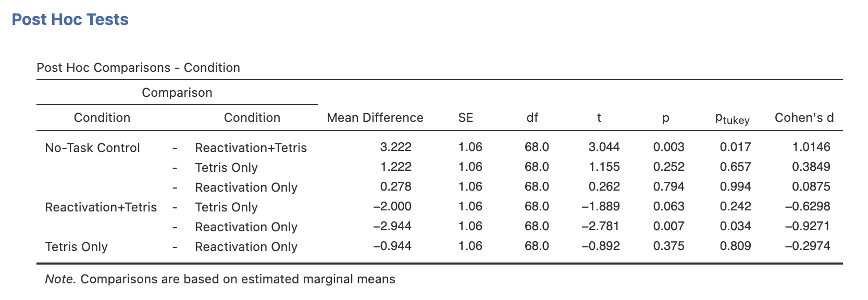The image size is (868, 300).
Task: Click the Mean Difference column header
Action: coord(375,118)
